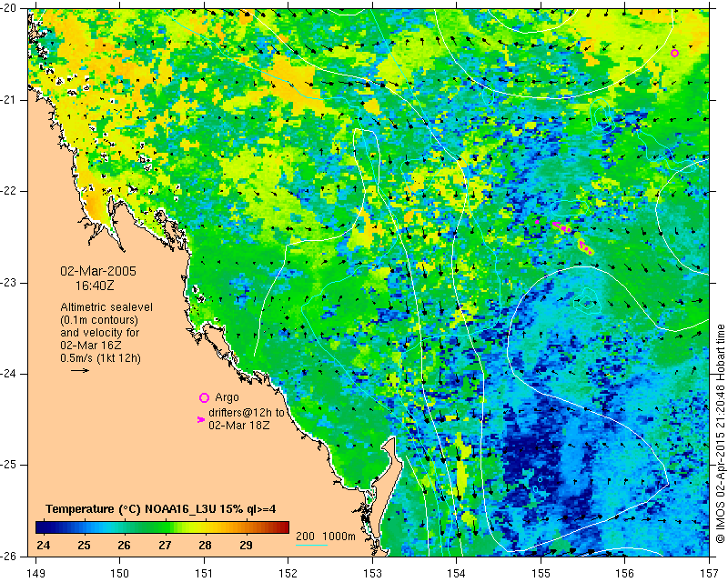Click color bar tick label "29"
Viewport: 728px width, 582px height.
click(246, 545)
